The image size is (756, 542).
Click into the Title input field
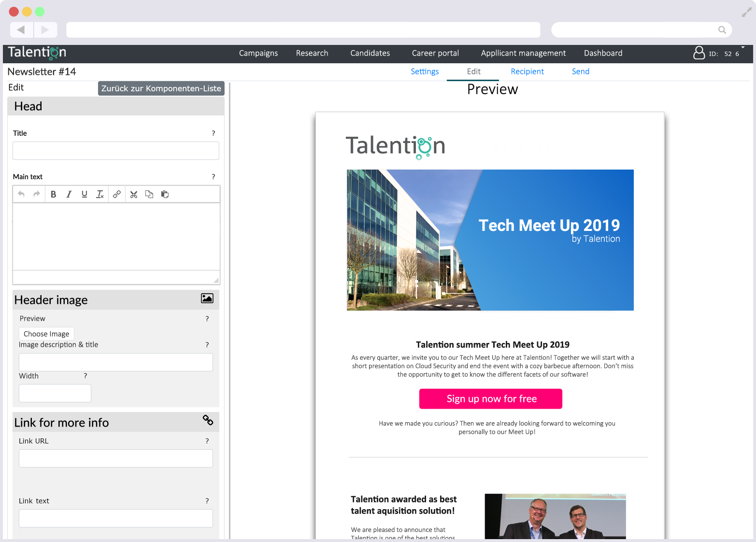pos(116,151)
